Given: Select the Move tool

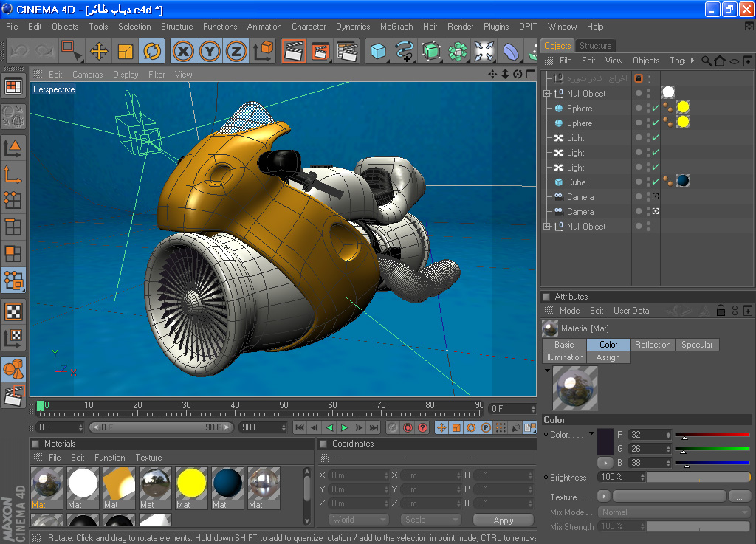Looking at the screenshot, I should pos(99,51).
